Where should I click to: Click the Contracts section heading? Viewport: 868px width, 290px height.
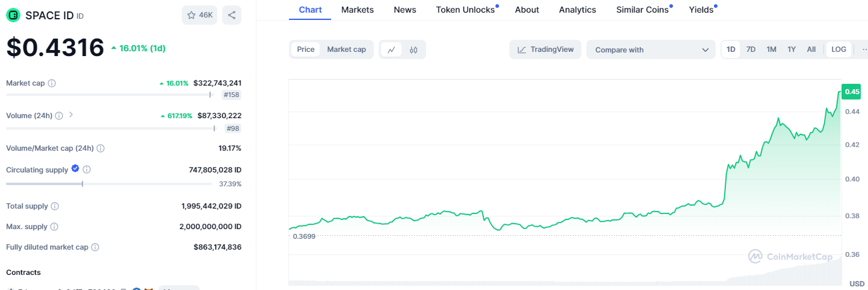[x=23, y=273]
